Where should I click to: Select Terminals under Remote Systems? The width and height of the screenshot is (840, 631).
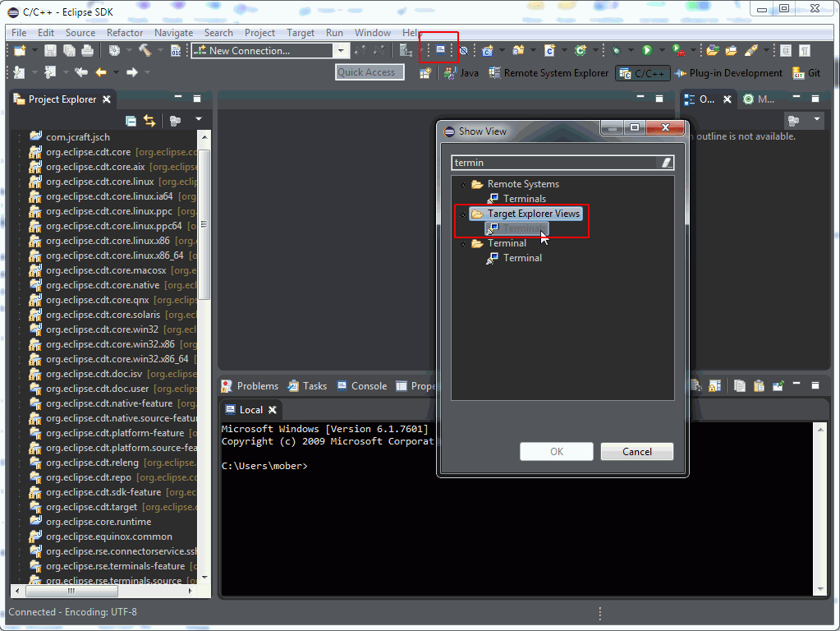click(x=517, y=199)
